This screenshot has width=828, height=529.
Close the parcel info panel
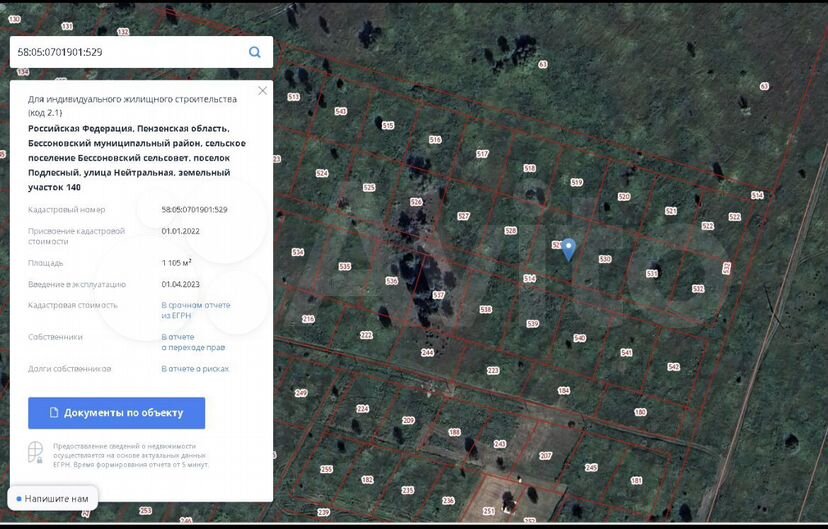coord(262,91)
